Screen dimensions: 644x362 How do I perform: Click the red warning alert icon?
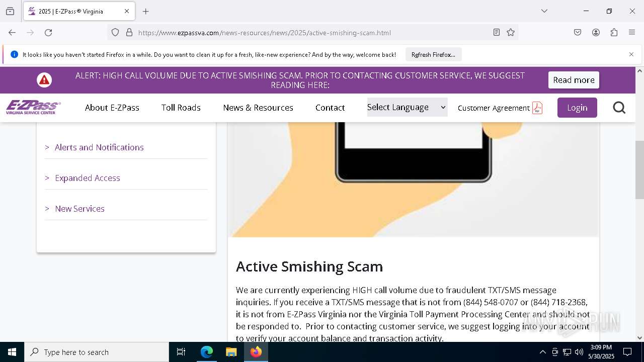tap(44, 80)
